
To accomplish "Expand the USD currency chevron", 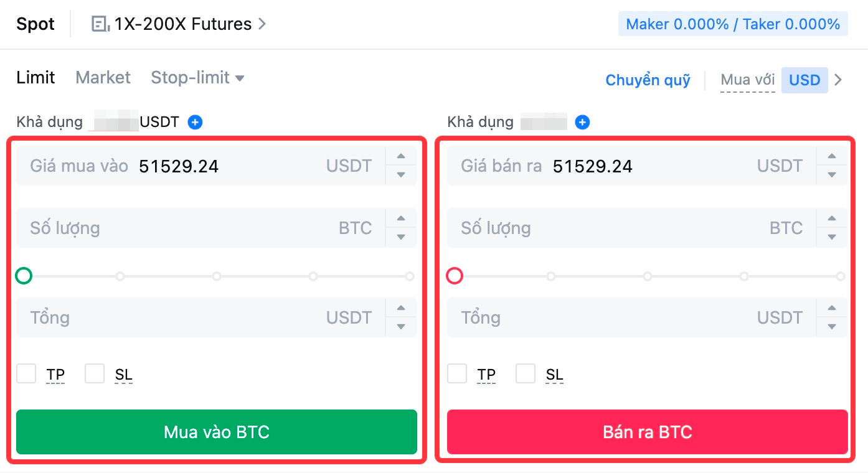I will [x=838, y=80].
